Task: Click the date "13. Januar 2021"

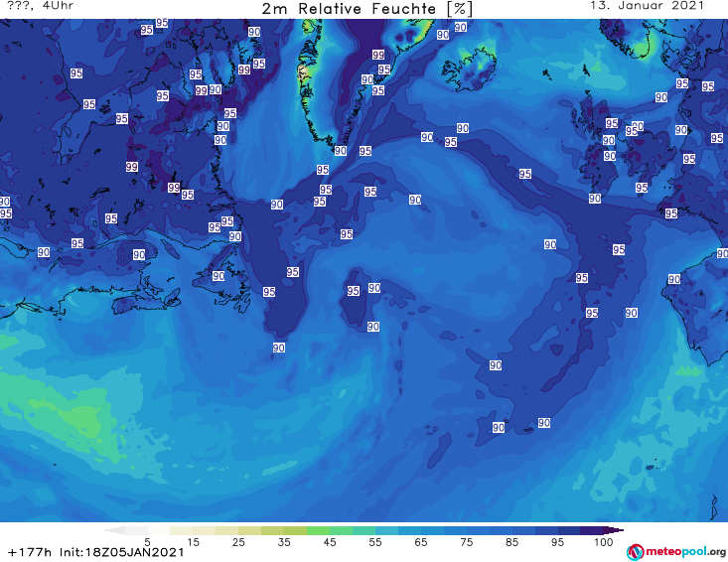Action: pyautogui.click(x=647, y=6)
